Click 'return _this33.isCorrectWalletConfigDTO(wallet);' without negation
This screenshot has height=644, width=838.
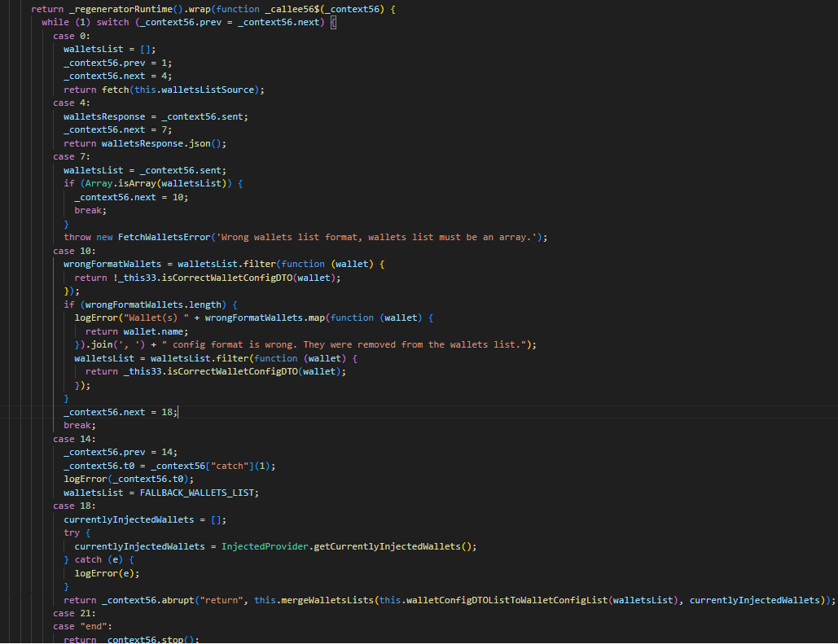pyautogui.click(x=215, y=371)
